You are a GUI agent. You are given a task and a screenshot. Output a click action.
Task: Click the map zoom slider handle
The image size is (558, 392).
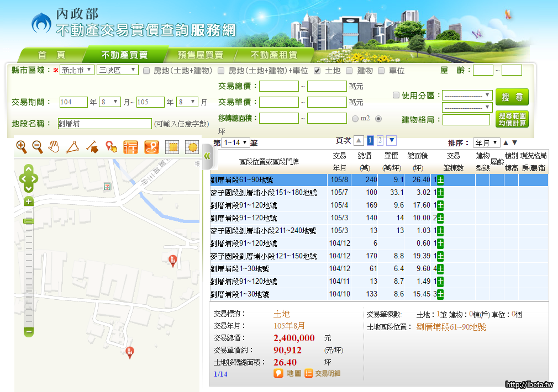click(x=29, y=221)
